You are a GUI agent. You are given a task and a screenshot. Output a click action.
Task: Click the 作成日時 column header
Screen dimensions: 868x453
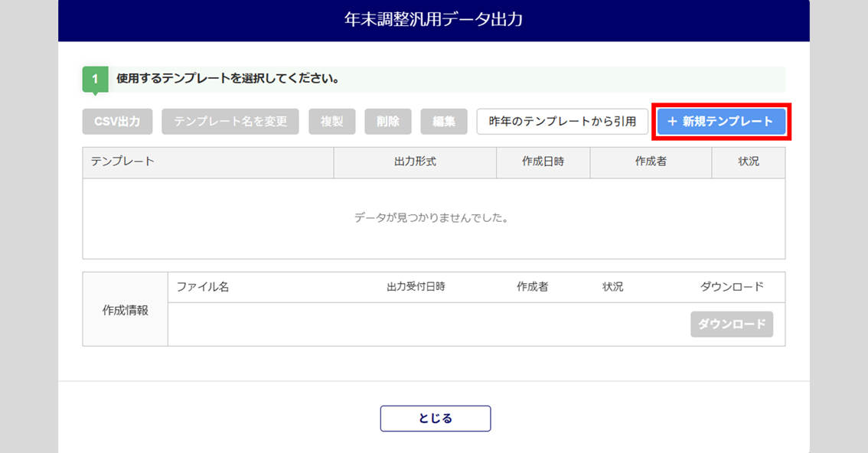pos(543,162)
